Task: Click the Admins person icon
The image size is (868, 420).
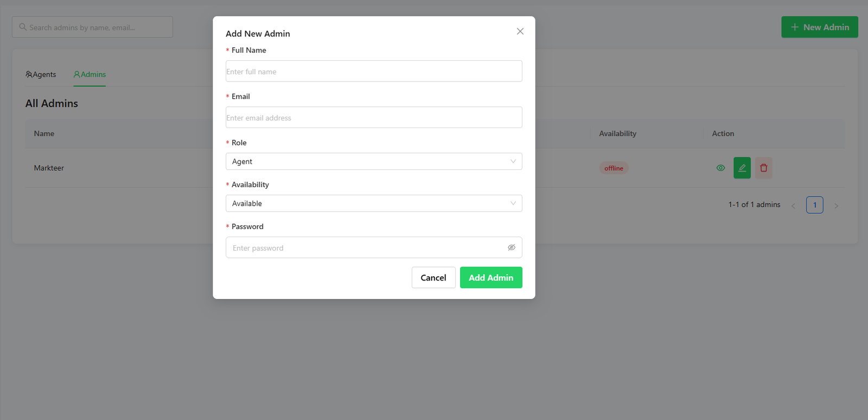Action: [77, 74]
